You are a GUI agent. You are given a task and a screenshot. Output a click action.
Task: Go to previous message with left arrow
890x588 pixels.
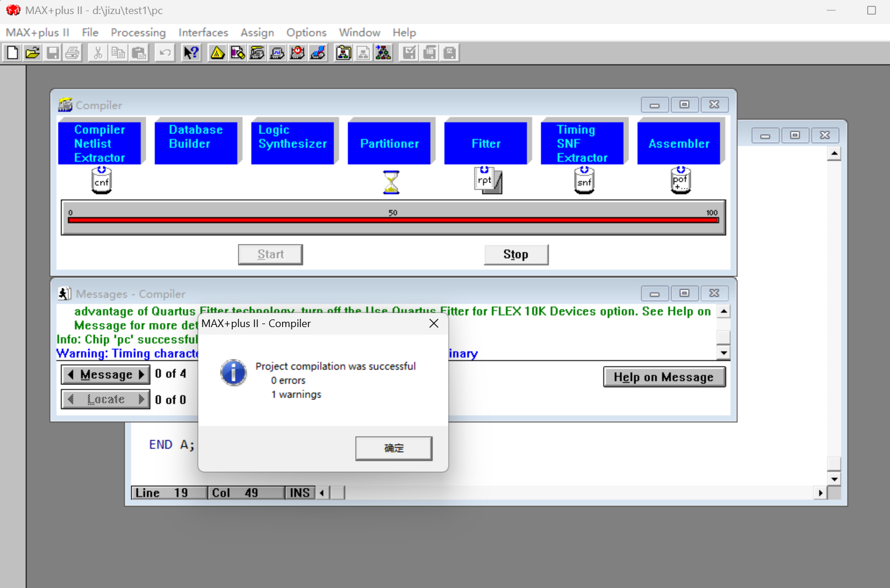[71, 374]
